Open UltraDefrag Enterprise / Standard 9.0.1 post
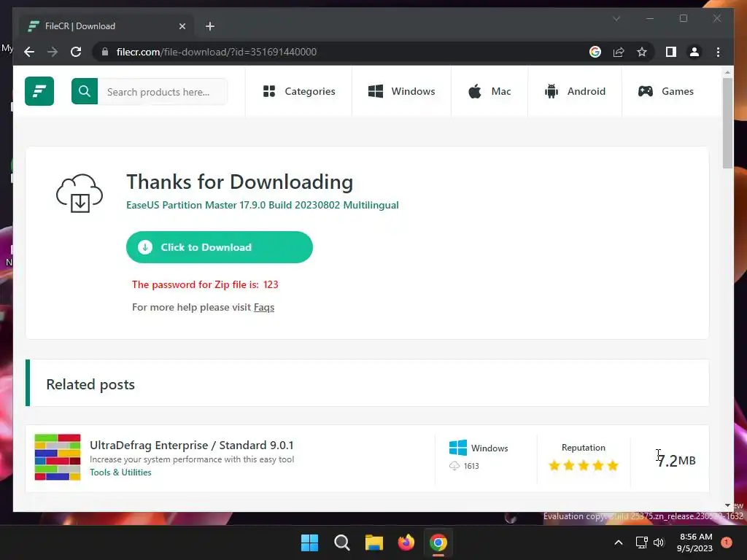 (192, 445)
